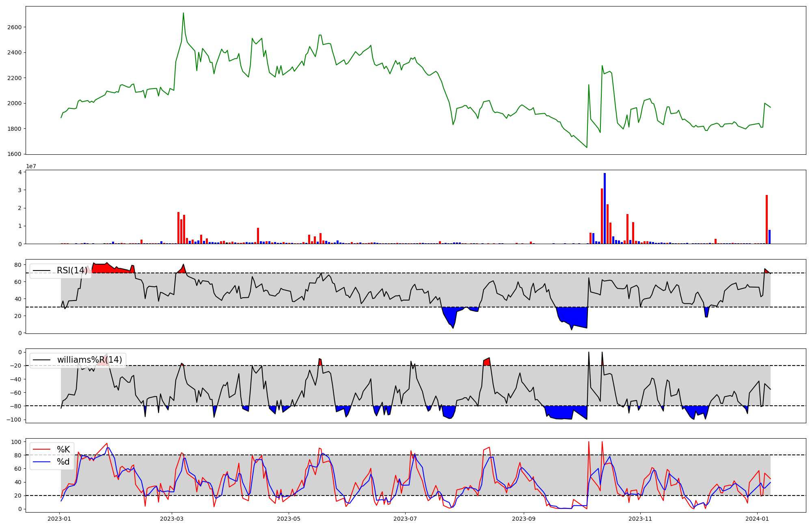The width and height of the screenshot is (812, 528).
Task: Click the 2023-05 x-axis tick label
Action: click(x=288, y=519)
